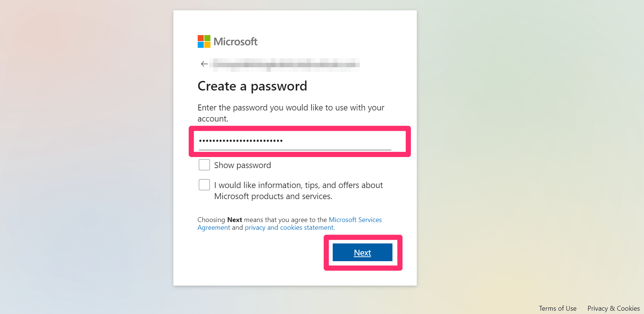The width and height of the screenshot is (644, 314).
Task: Click the Microsoft wordmark text
Action: [x=235, y=41]
